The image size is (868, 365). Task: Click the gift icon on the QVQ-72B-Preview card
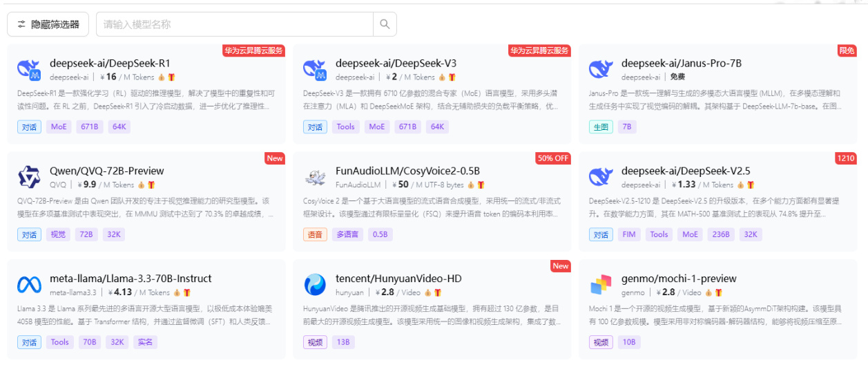click(151, 185)
